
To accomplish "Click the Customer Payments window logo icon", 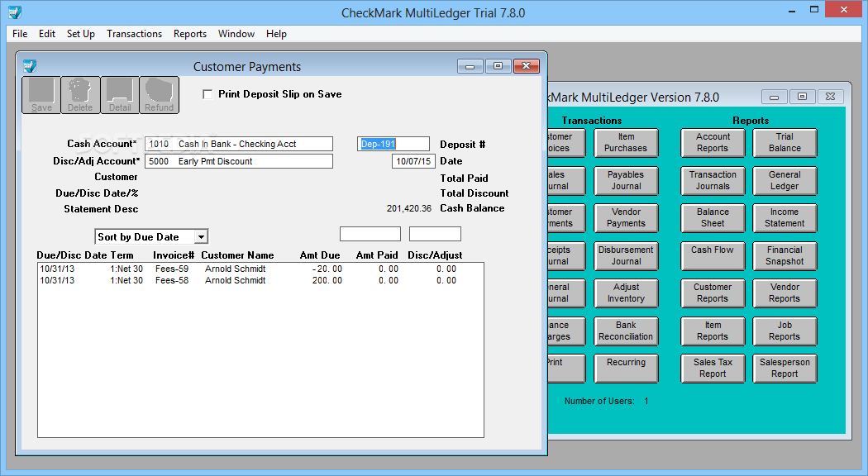I will [x=30, y=66].
